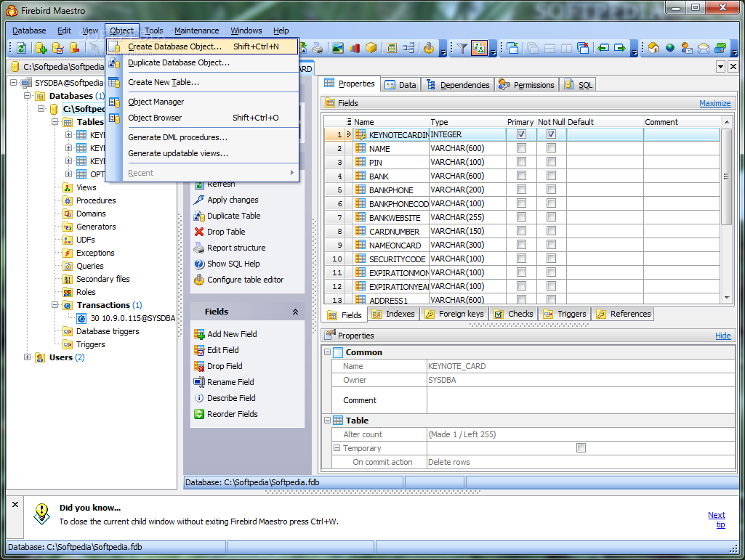The height and width of the screenshot is (560, 745).
Task: Click the printer icon in the toolbar
Action: click(318, 48)
